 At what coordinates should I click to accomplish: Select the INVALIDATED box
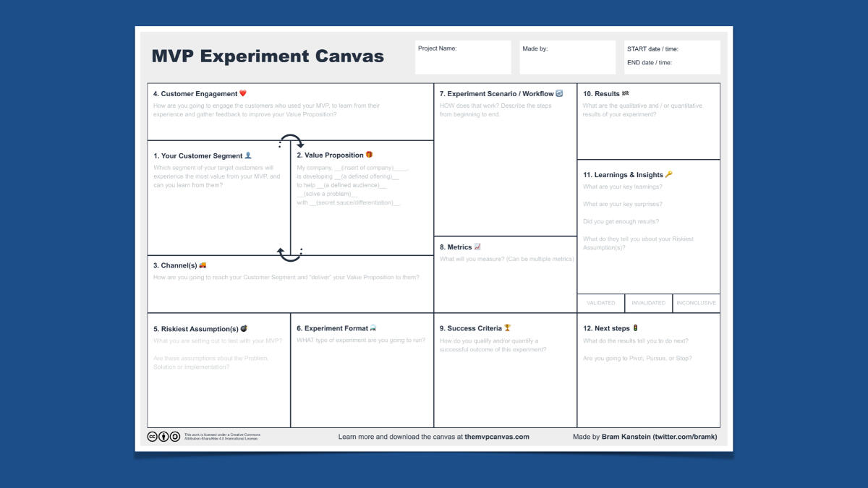pos(649,303)
